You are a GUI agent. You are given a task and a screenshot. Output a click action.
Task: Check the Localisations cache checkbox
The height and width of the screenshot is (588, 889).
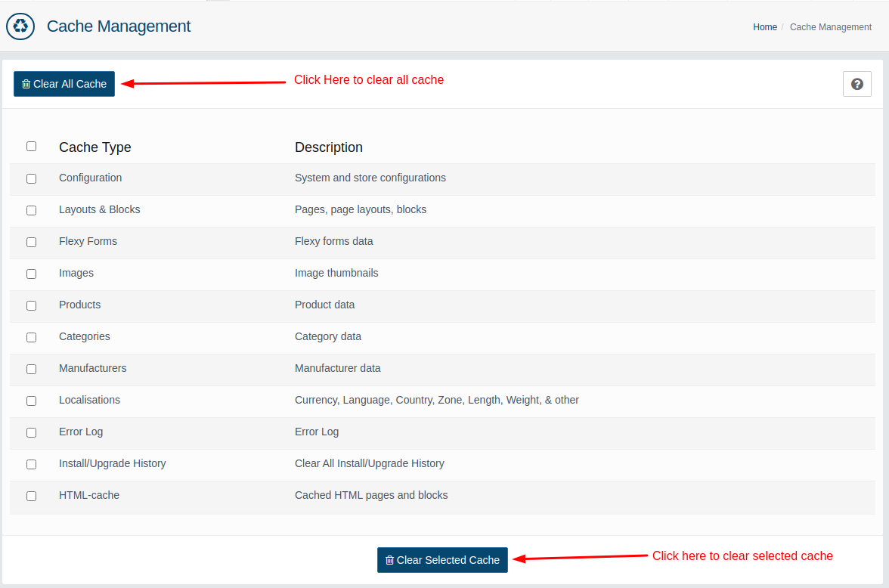coord(31,401)
